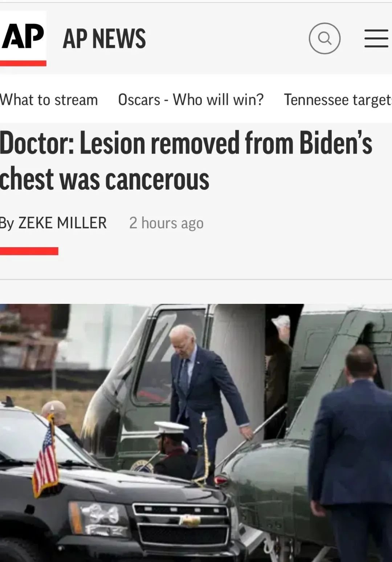Open the Tennessee targets trending link
Image resolution: width=392 pixels, height=562 pixels.
[338, 99]
